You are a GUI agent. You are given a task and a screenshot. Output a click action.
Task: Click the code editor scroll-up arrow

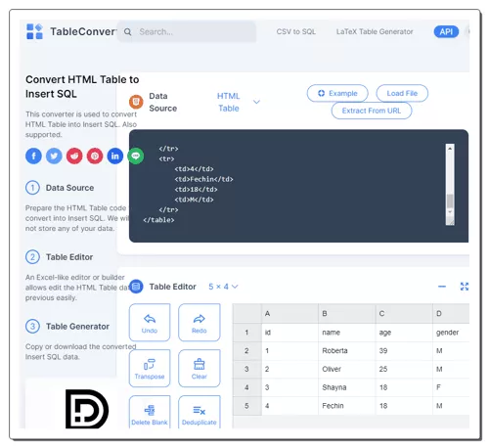pos(450,149)
